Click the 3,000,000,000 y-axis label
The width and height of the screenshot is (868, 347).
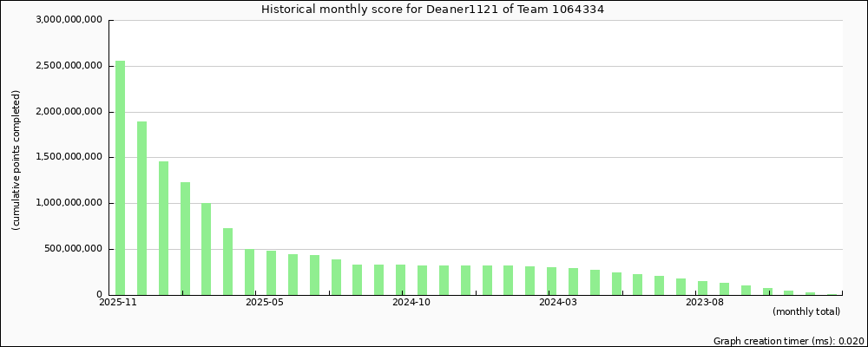coord(69,20)
